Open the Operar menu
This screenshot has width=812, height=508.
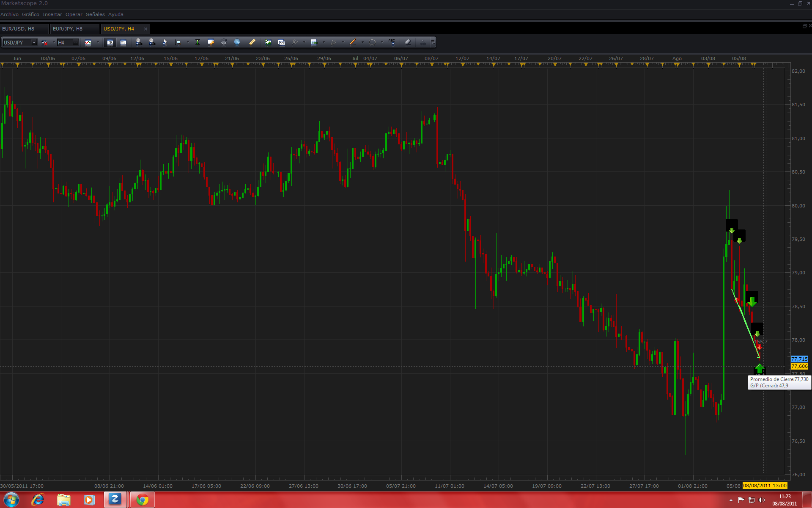pos(74,14)
